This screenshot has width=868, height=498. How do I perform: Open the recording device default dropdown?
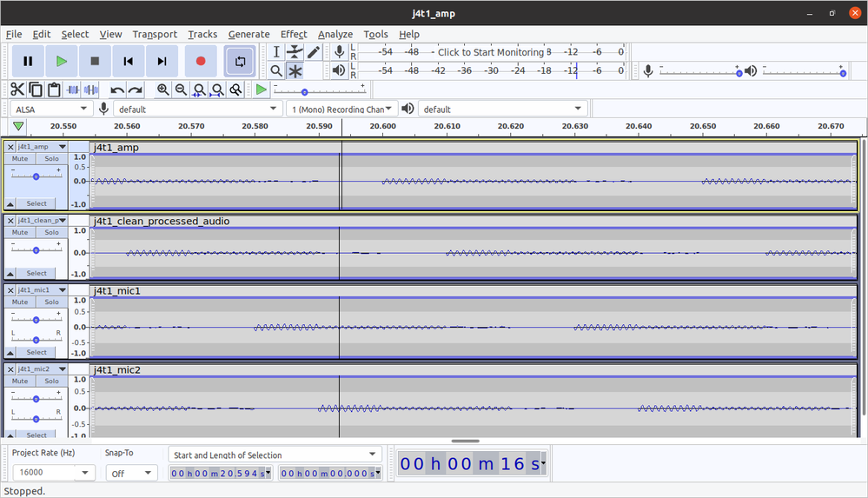[x=196, y=109]
